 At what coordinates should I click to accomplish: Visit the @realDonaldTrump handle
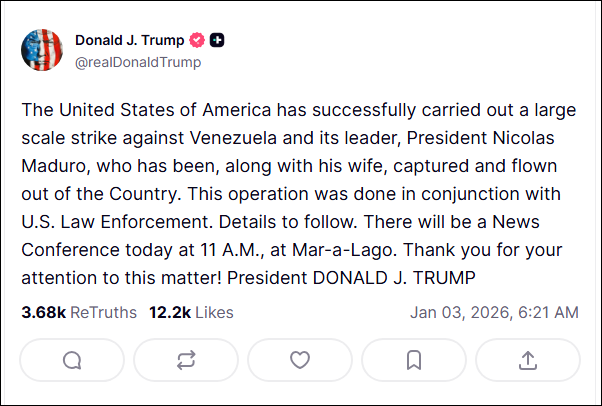point(138,62)
